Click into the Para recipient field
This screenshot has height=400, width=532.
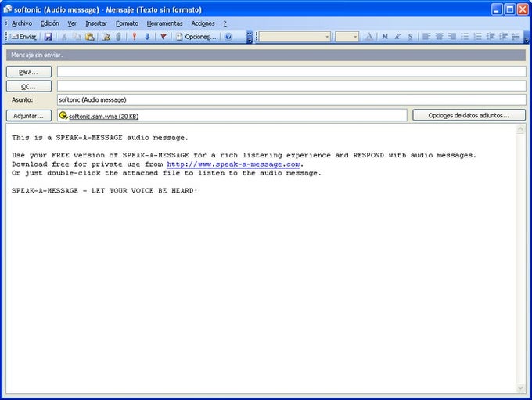pos(292,72)
